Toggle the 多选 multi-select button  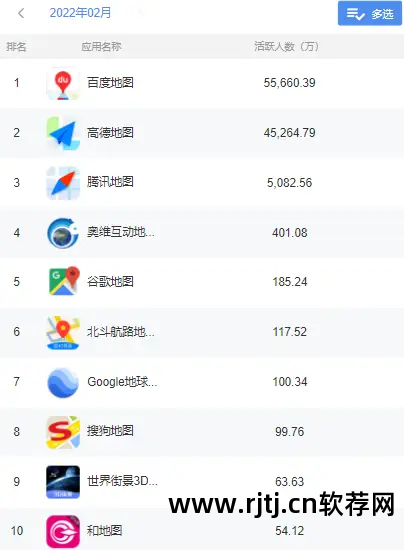[370, 13]
